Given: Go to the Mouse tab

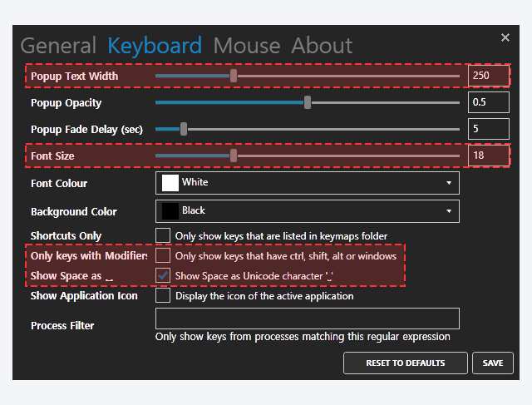Looking at the screenshot, I should [x=247, y=46].
